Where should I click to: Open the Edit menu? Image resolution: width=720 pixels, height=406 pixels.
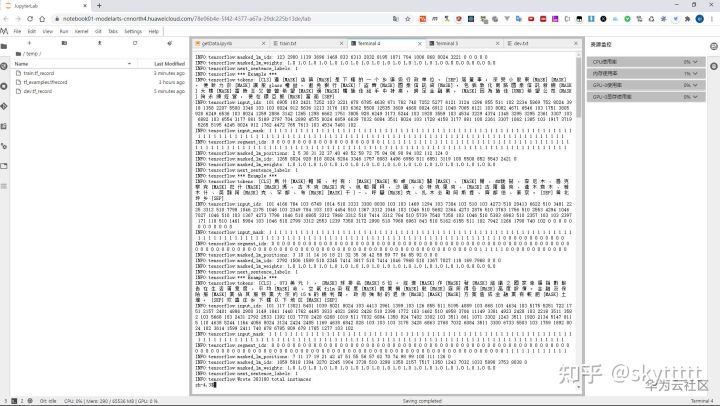pos(32,31)
